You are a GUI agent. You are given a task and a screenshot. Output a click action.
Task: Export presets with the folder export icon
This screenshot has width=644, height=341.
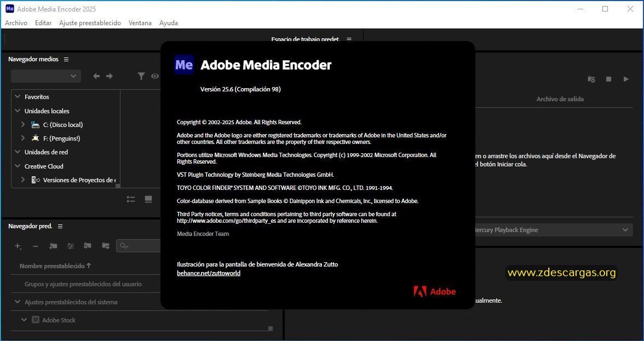(x=106, y=246)
